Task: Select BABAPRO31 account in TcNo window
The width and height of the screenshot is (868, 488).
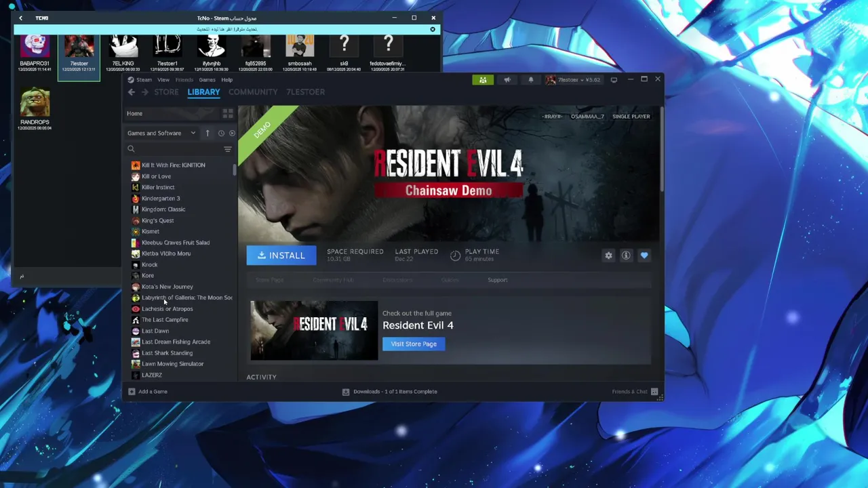Action: (35, 54)
